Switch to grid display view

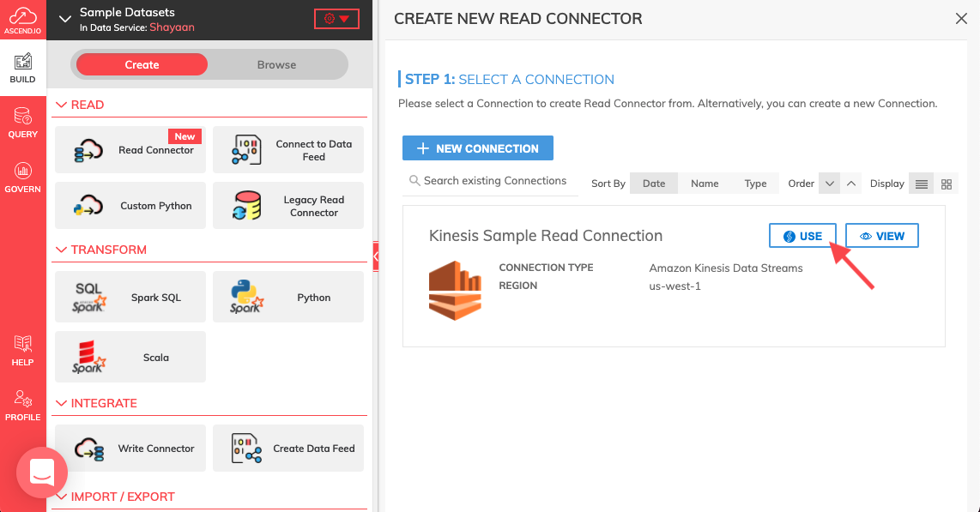tap(947, 184)
